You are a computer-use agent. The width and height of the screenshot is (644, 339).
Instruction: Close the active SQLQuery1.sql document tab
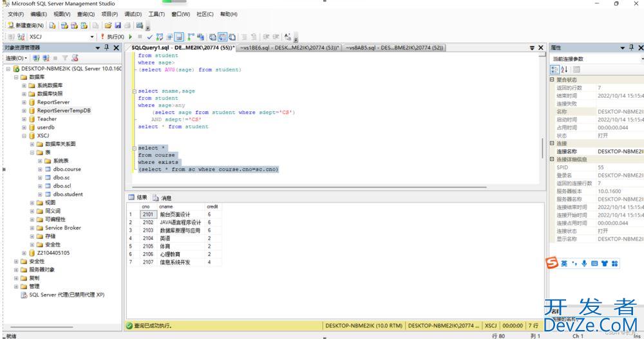(x=541, y=48)
